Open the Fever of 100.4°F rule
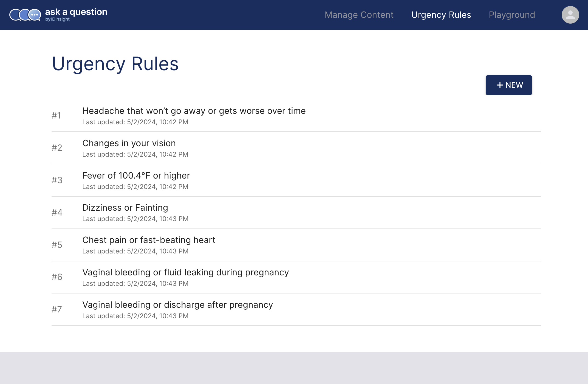The image size is (588, 384). [136, 176]
